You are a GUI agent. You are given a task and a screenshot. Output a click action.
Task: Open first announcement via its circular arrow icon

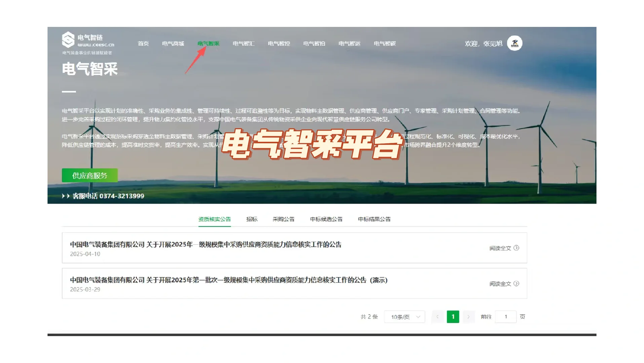(517, 248)
